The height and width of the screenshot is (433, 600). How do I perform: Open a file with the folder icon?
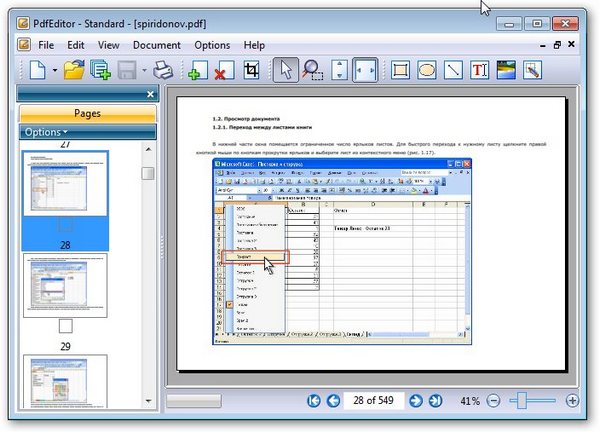(x=73, y=71)
